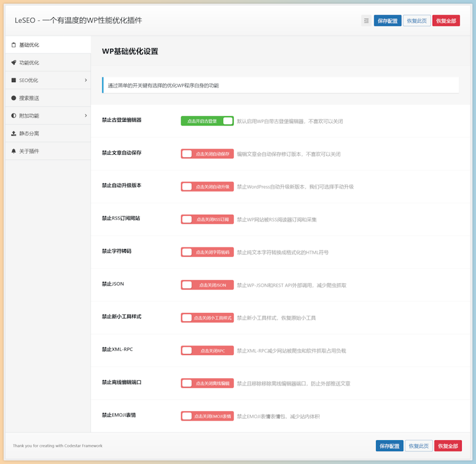476x464 pixels.
Task: Open the 静态分离 sidebar section
Action: (48, 133)
